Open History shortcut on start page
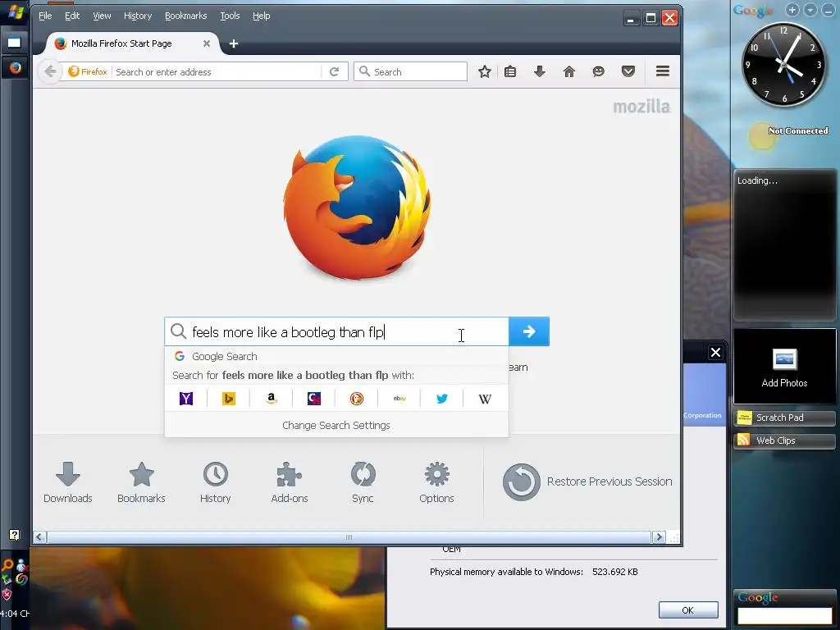 [216, 482]
